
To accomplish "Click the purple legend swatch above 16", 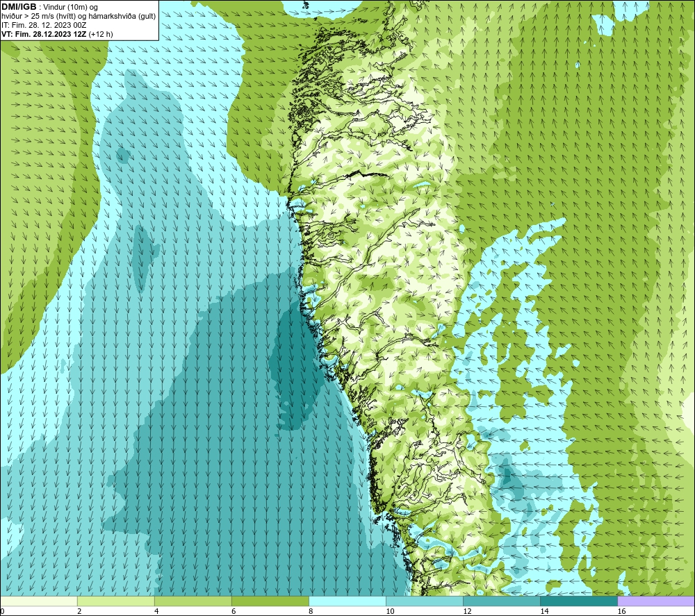I will [656, 601].
